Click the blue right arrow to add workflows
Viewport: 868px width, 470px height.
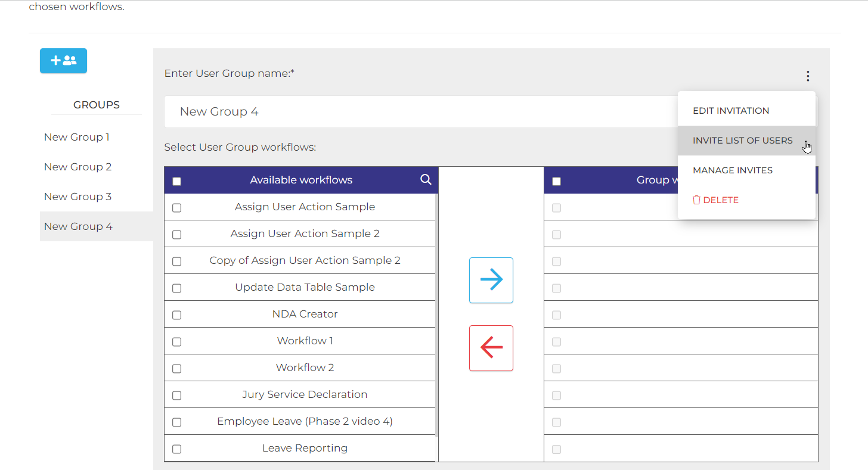(491, 280)
